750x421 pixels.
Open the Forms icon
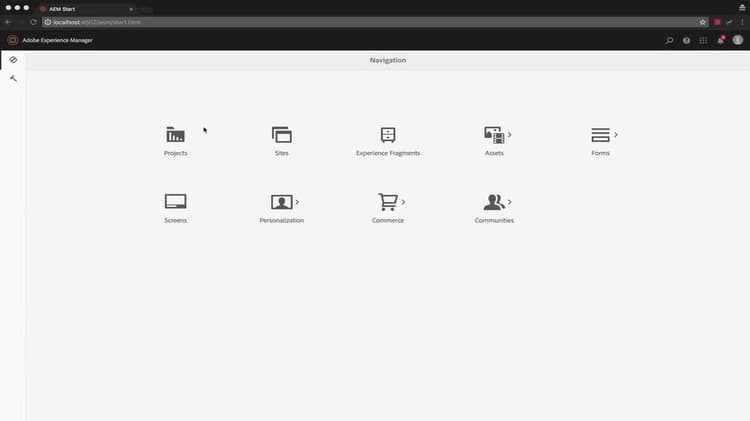point(600,135)
